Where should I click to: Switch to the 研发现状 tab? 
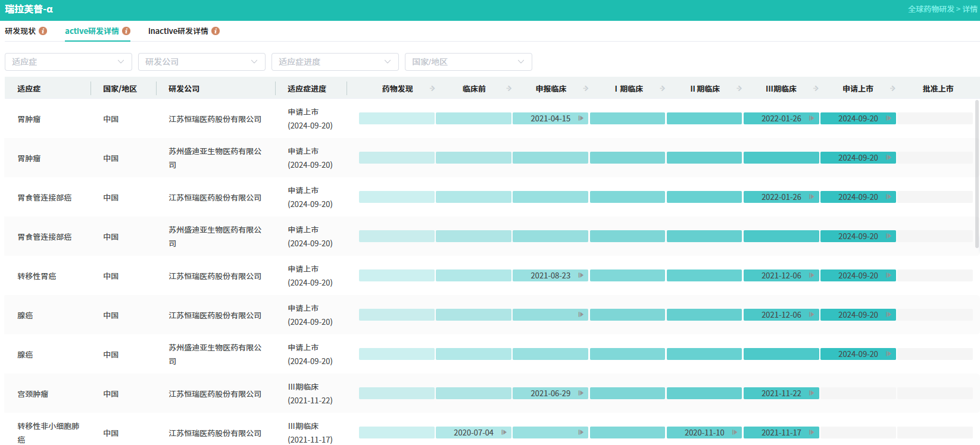[20, 31]
